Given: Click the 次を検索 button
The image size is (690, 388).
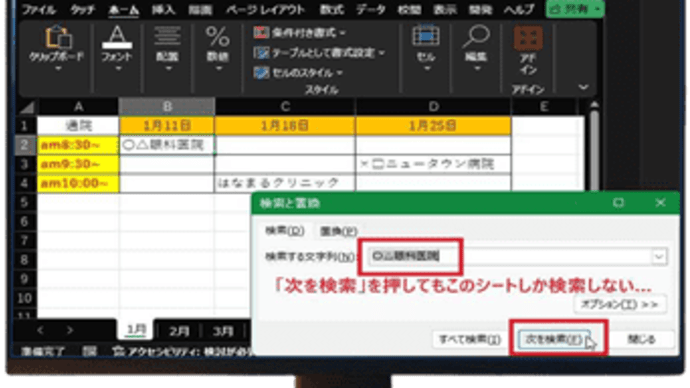Looking at the screenshot, I should [554, 339].
